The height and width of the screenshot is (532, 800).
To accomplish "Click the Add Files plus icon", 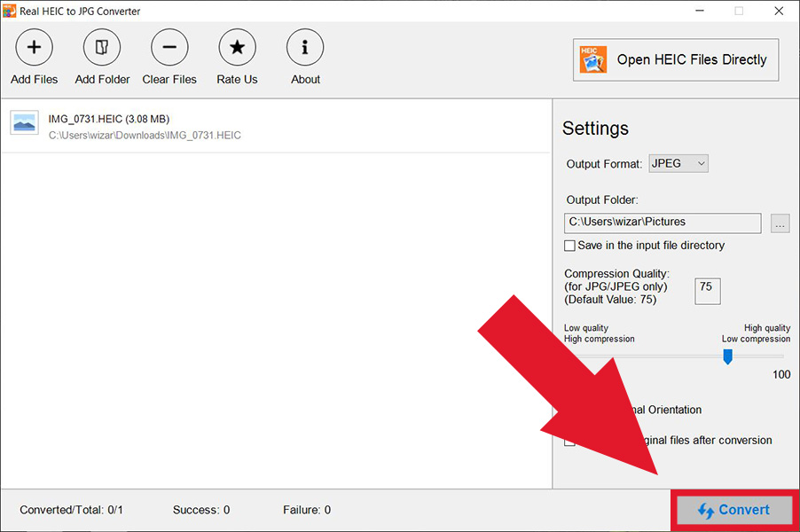I will pos(34,48).
